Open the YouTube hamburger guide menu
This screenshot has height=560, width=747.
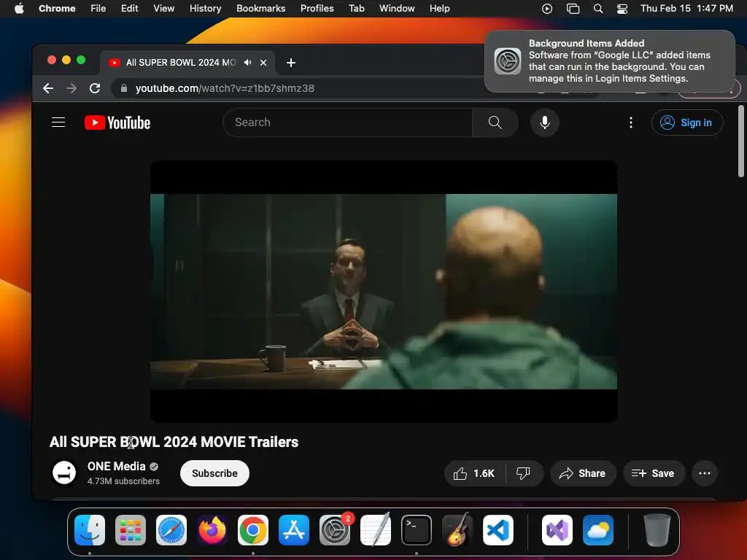coord(58,122)
